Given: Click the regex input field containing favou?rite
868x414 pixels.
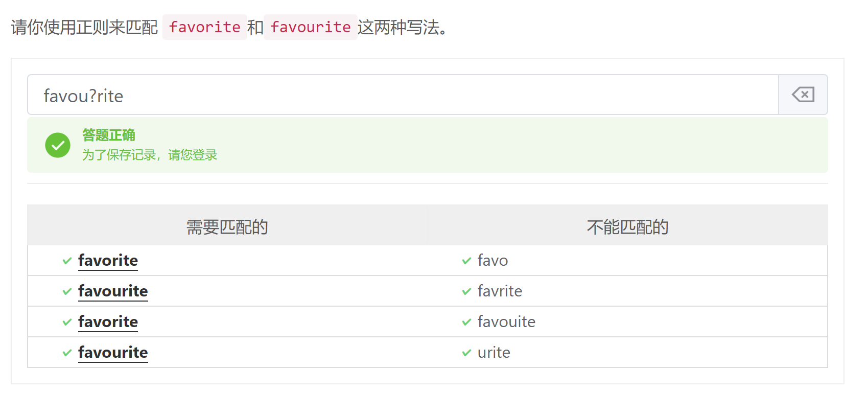Looking at the screenshot, I should [403, 95].
